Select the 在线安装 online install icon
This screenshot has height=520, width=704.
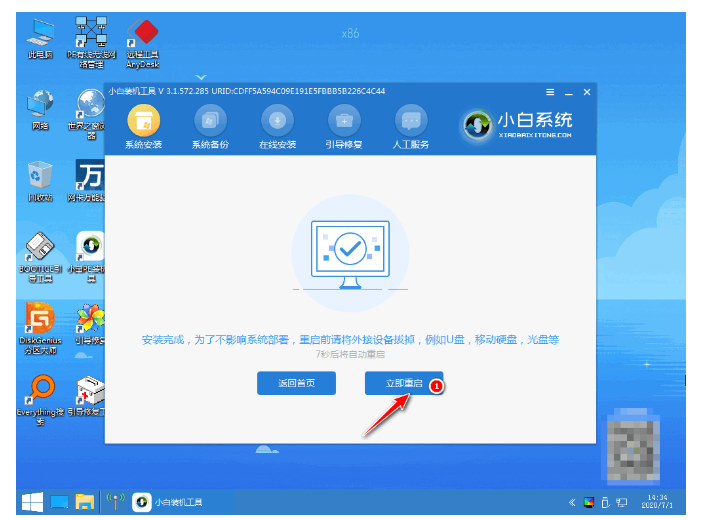[277, 127]
